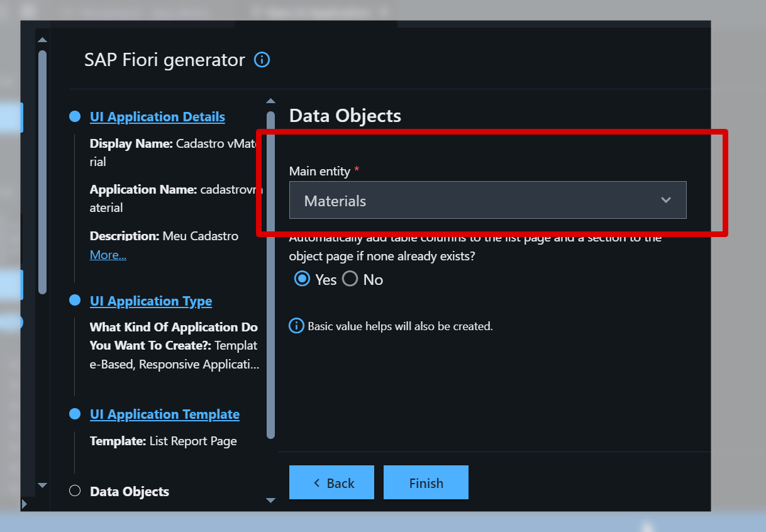
Task: Open the UI Application Type step link
Action: coord(151,301)
